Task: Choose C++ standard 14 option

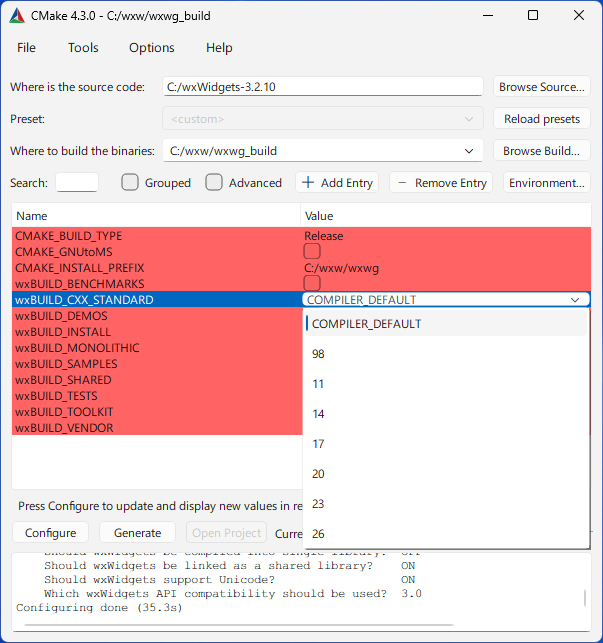Action: pos(446,414)
